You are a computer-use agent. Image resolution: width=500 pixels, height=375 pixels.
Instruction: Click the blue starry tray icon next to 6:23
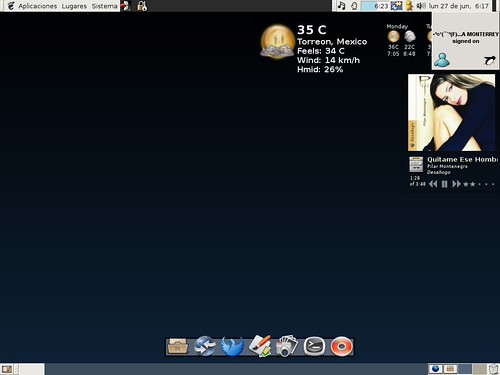tap(396, 6)
